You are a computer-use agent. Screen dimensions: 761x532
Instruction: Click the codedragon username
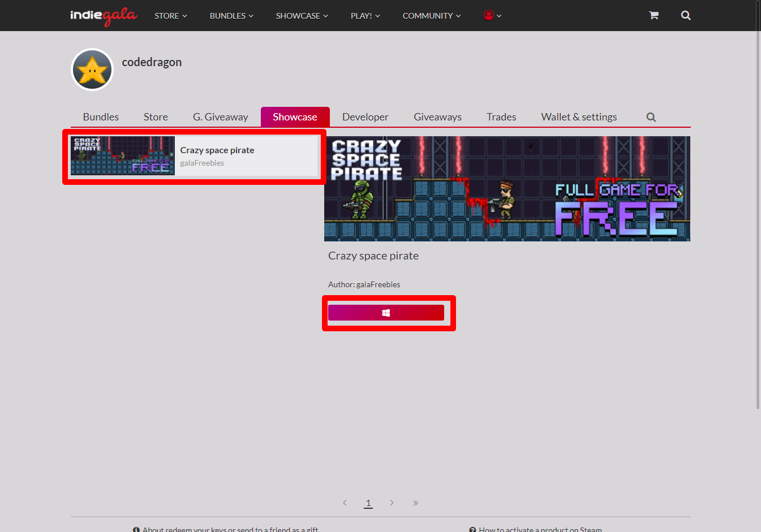pos(152,62)
